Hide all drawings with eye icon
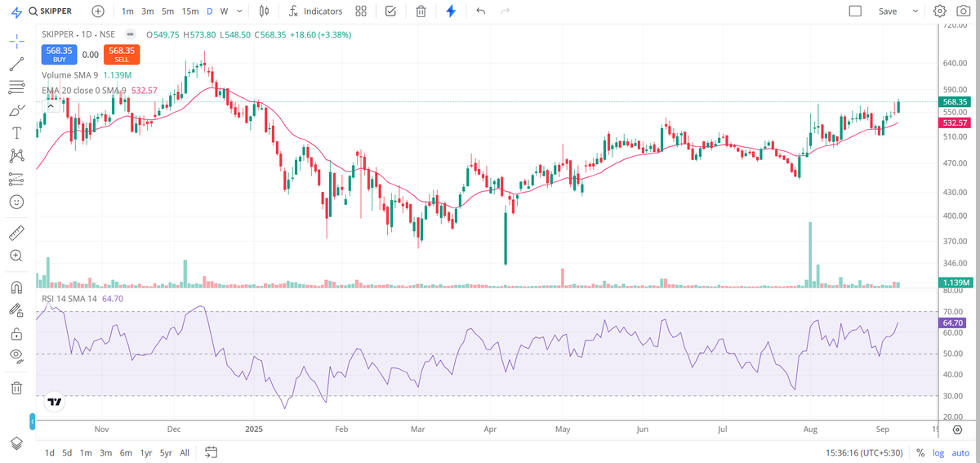 click(x=16, y=356)
